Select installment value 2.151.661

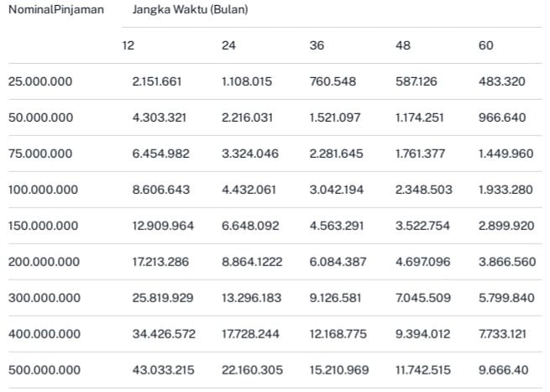pos(157,81)
